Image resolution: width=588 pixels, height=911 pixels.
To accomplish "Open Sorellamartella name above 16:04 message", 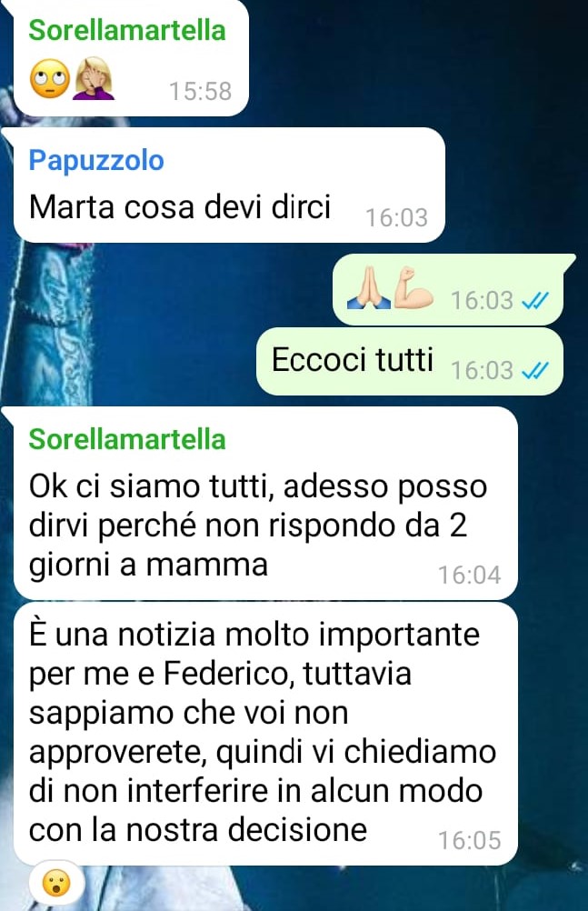I will pos(127,438).
